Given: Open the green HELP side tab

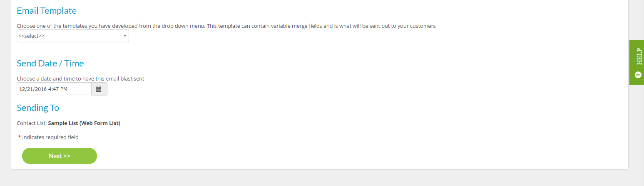Looking at the screenshot, I should click(x=637, y=62).
